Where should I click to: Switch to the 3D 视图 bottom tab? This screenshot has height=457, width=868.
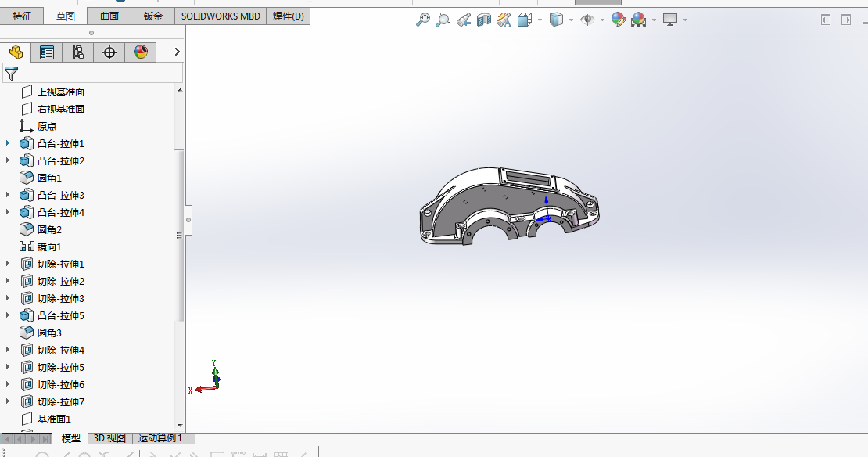tap(109, 438)
